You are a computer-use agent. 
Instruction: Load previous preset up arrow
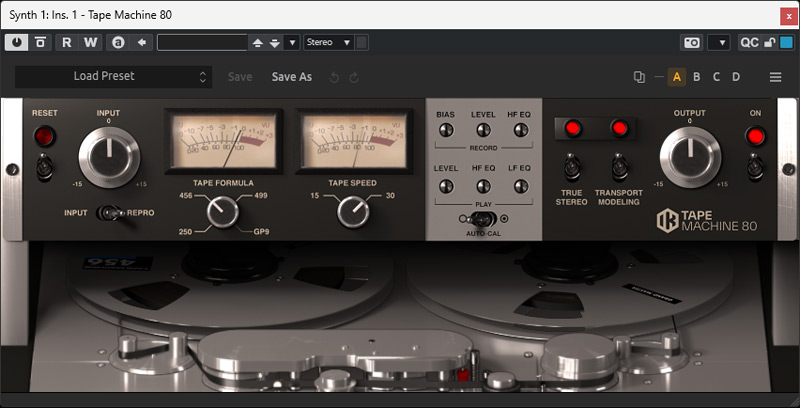258,43
